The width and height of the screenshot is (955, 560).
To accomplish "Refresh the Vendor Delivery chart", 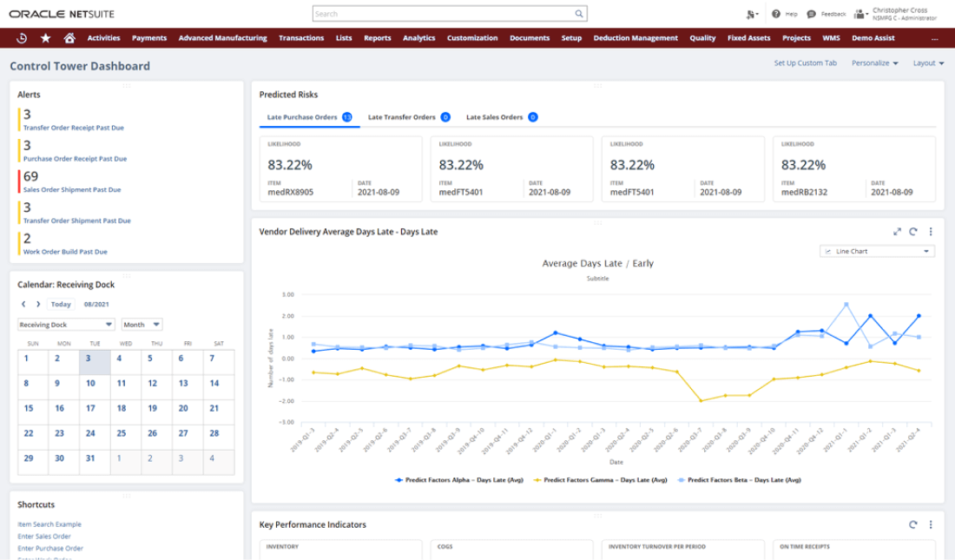I will click(913, 232).
